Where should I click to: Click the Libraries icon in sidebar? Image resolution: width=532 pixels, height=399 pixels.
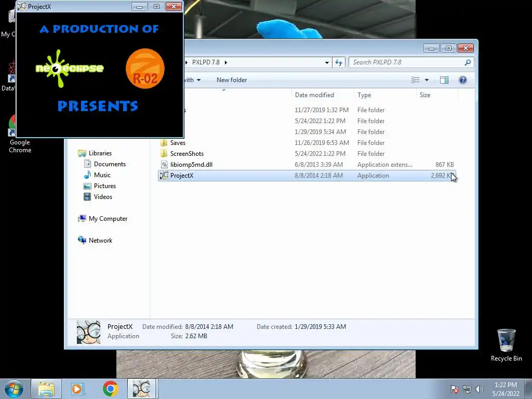click(82, 153)
